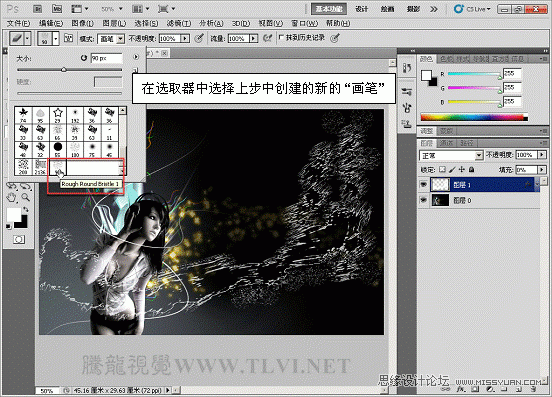Toggle the Brush panel icon in options bar

coord(68,38)
